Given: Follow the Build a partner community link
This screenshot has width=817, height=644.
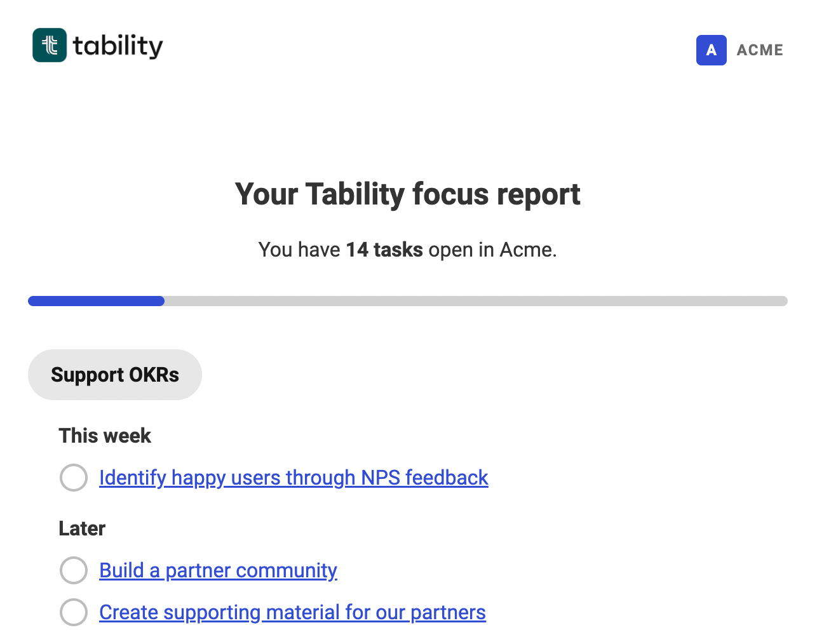Looking at the screenshot, I should click(218, 570).
